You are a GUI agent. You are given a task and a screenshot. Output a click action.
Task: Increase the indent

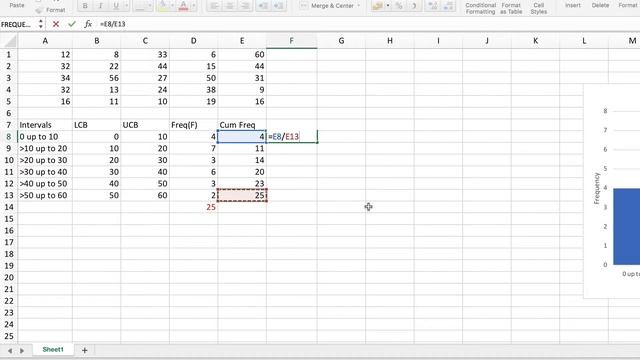(278, 6)
